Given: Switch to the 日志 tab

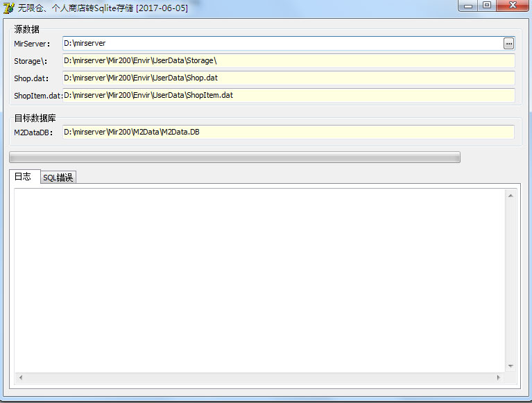Looking at the screenshot, I should [23, 176].
